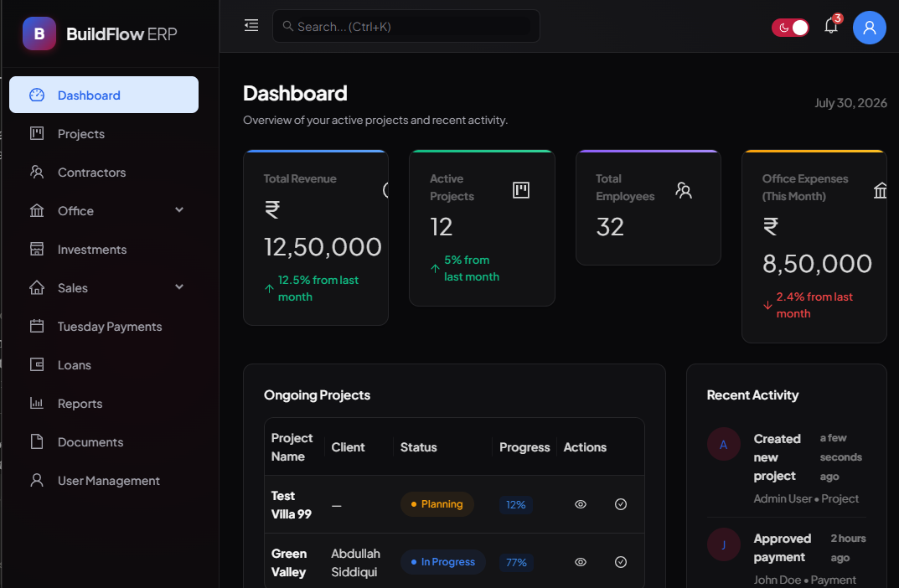
Task: Click the In Progress status badge
Action: coord(442,562)
